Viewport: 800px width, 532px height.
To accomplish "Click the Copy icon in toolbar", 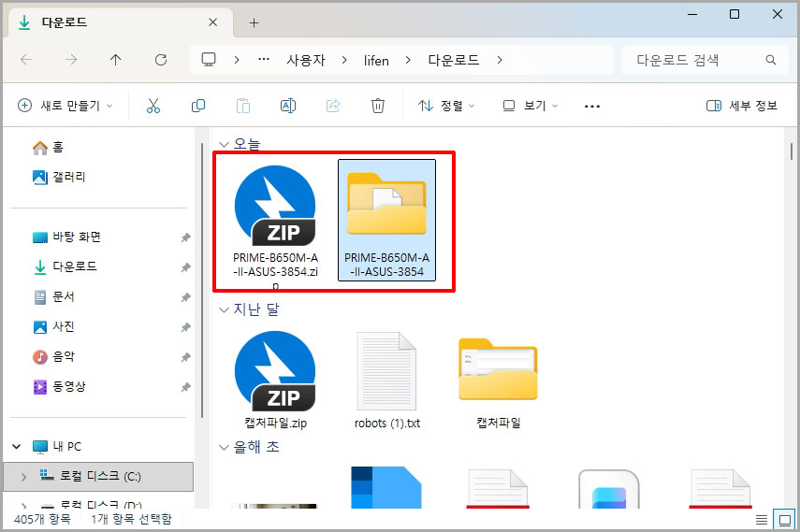I will (x=198, y=106).
